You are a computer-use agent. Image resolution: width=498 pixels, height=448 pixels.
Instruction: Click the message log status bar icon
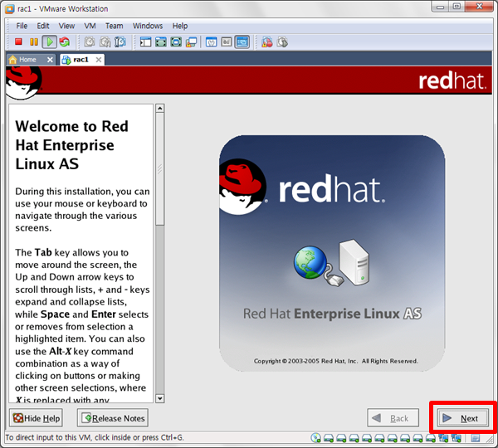click(476, 438)
